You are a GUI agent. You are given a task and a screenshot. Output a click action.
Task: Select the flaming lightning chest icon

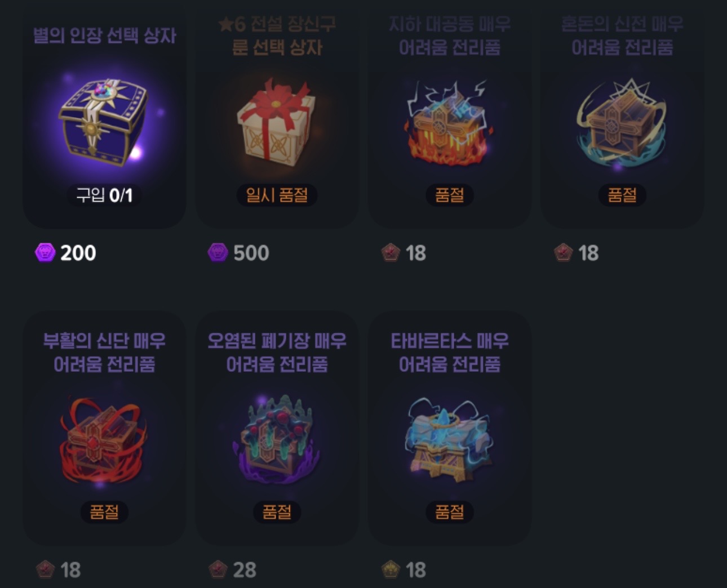click(x=449, y=122)
